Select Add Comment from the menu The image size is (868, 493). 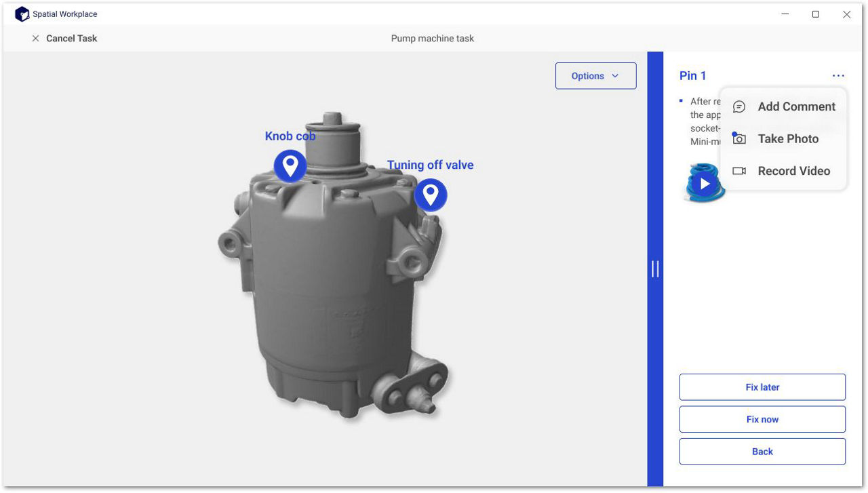point(796,107)
